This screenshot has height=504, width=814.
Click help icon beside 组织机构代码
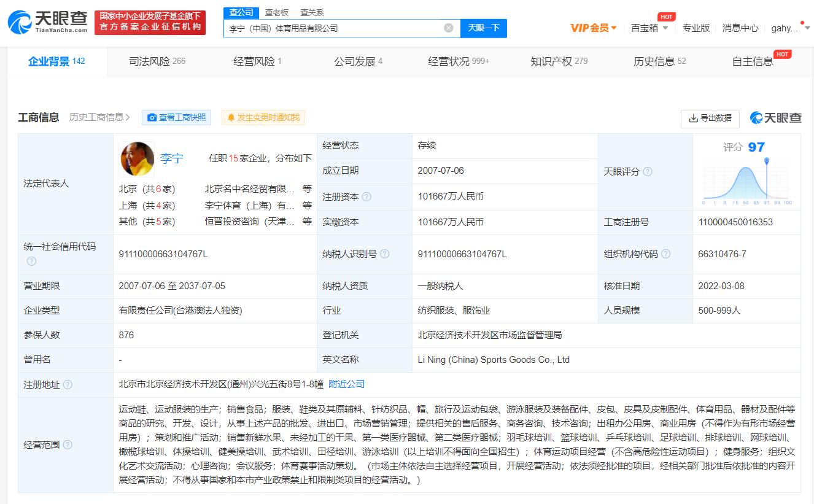pos(665,254)
